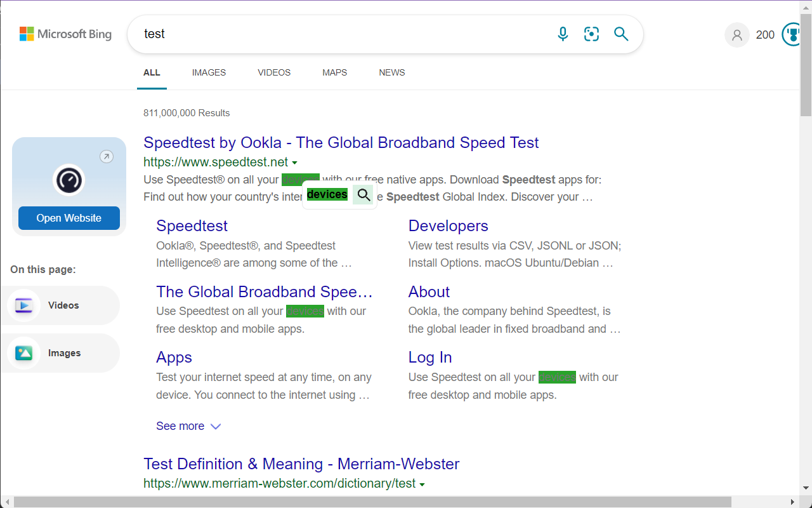Image resolution: width=812 pixels, height=508 pixels.
Task: Open the About sitelink
Action: pos(429,291)
